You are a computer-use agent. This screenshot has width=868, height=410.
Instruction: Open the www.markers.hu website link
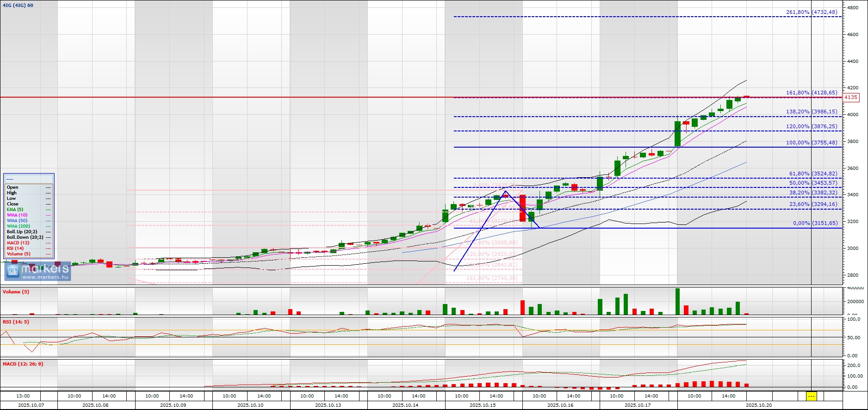tap(45, 277)
